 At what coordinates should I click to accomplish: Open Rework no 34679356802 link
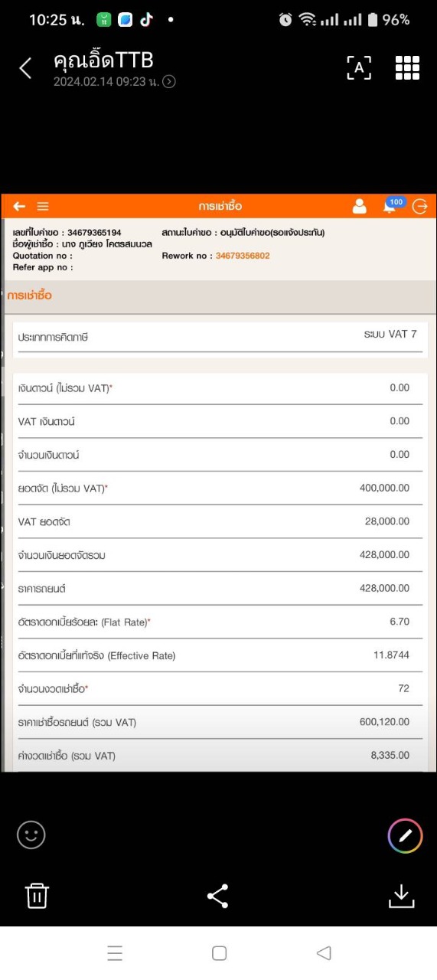(x=243, y=256)
